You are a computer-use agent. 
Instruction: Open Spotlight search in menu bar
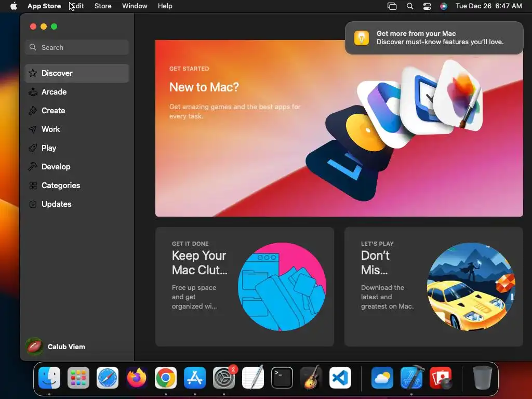pos(410,6)
